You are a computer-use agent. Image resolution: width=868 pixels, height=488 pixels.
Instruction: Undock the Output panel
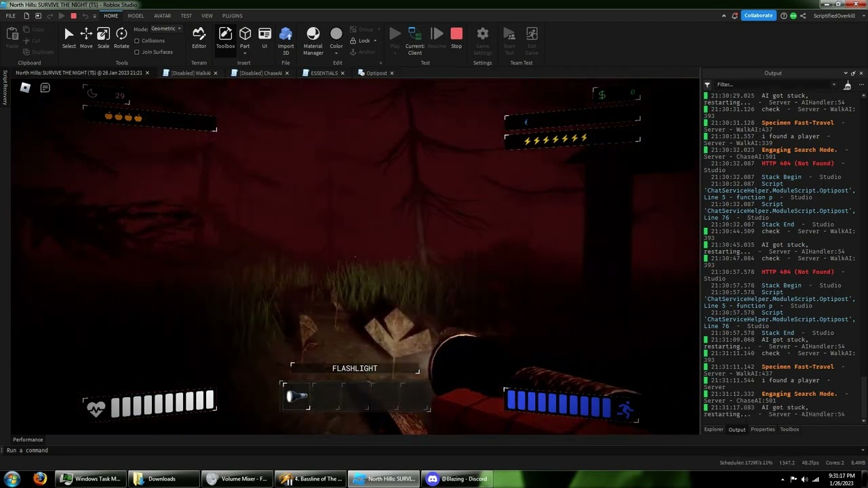pos(854,73)
